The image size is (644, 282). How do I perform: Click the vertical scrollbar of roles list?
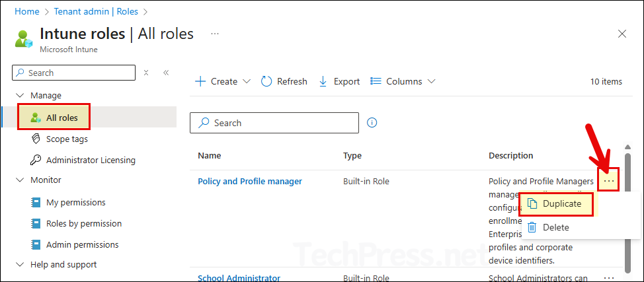point(627,213)
